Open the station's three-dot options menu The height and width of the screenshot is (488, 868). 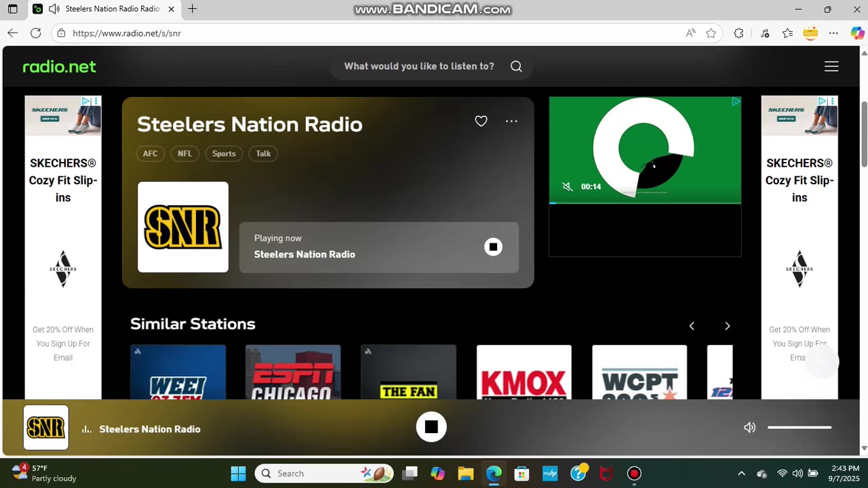coord(511,121)
